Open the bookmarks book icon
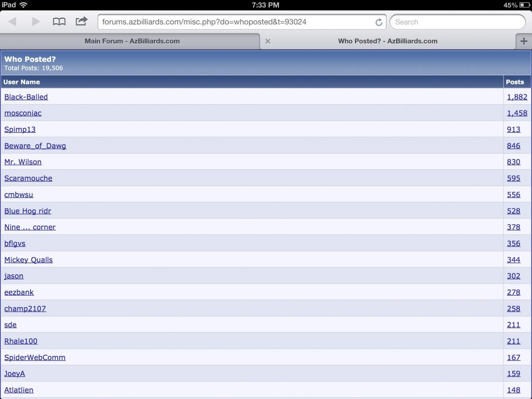532x399 pixels. [59, 22]
